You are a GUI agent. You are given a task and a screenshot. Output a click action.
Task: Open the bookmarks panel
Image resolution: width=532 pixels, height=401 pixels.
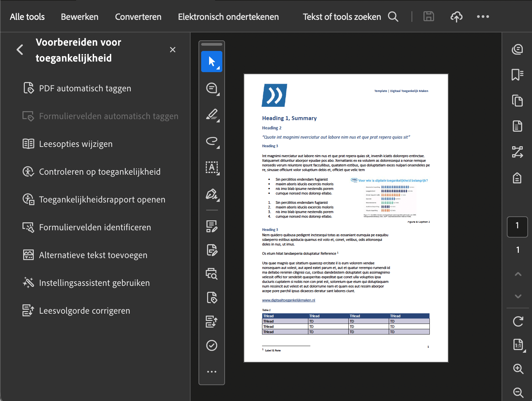click(x=517, y=75)
